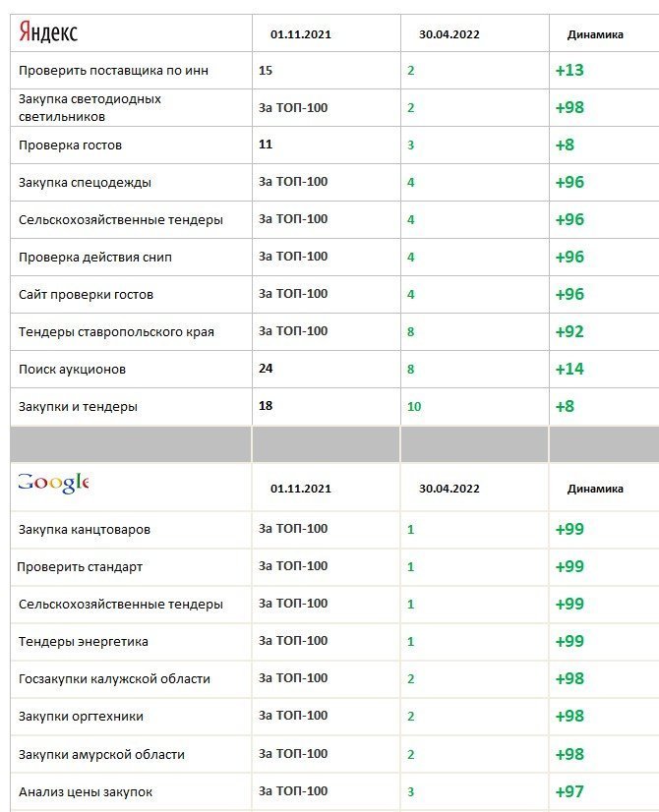The image size is (659, 812).
Task: Click the 'Проверить стандарт' cell
Action: 80,567
